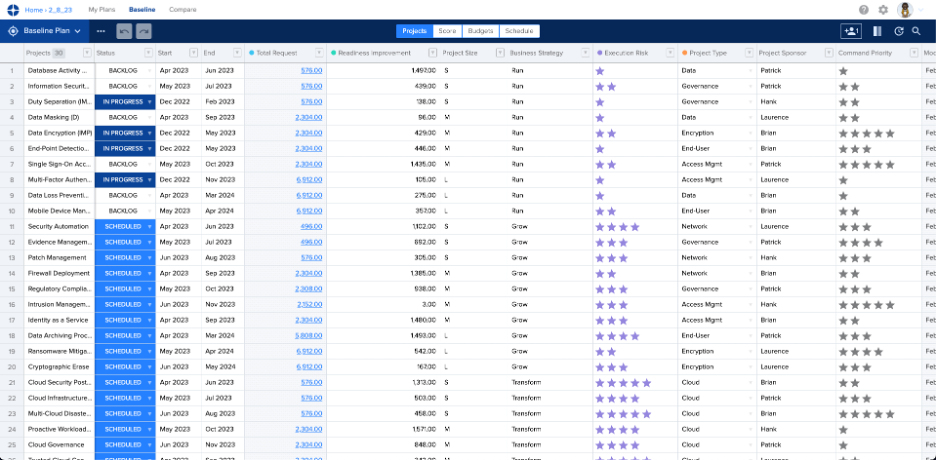Open status dropdown for Patch Management row

point(149,258)
